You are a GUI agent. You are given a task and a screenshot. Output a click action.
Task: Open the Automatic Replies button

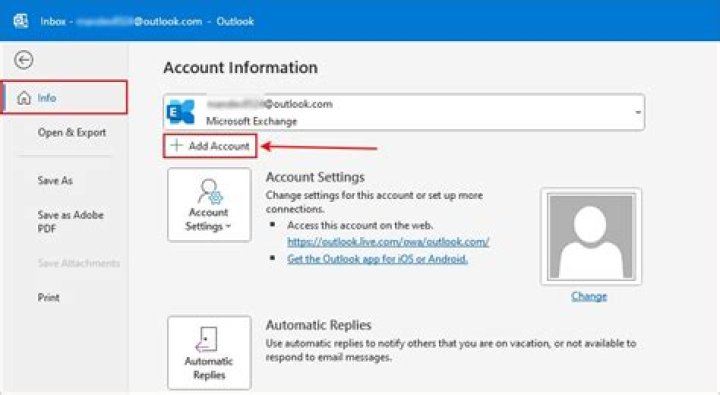[x=209, y=352]
